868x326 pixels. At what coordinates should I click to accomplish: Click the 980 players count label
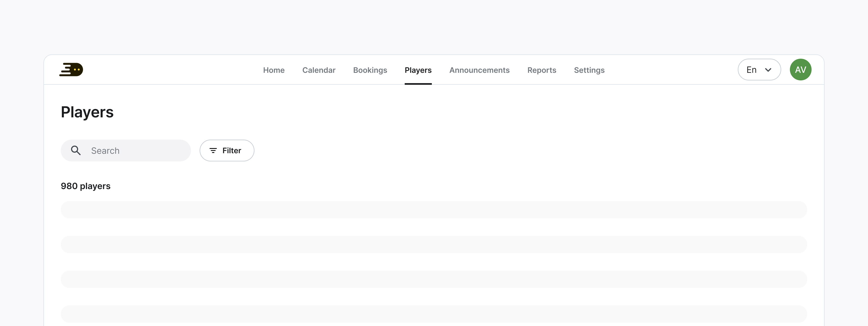(x=86, y=186)
